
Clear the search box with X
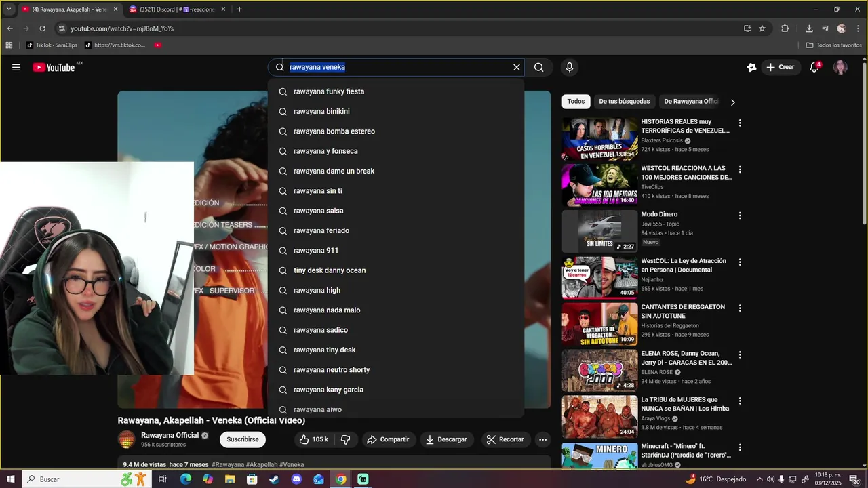(x=517, y=67)
